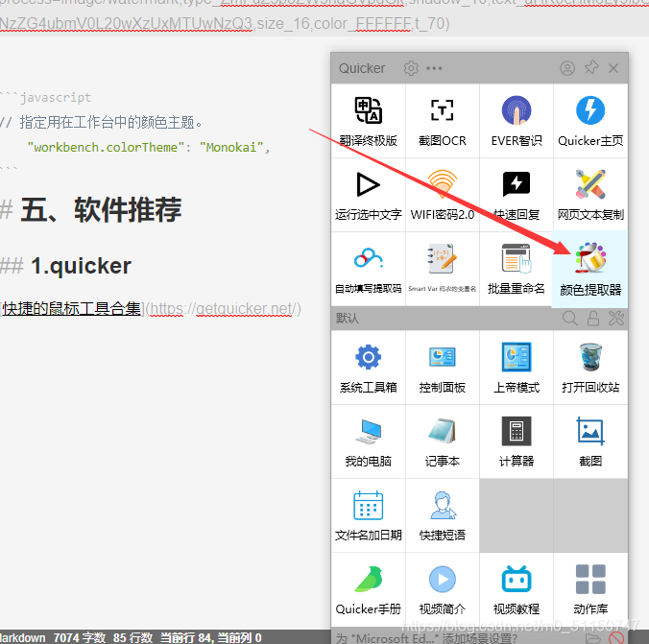Click the Quicker title text
Image resolution: width=649 pixels, height=644 pixels.
(x=362, y=68)
